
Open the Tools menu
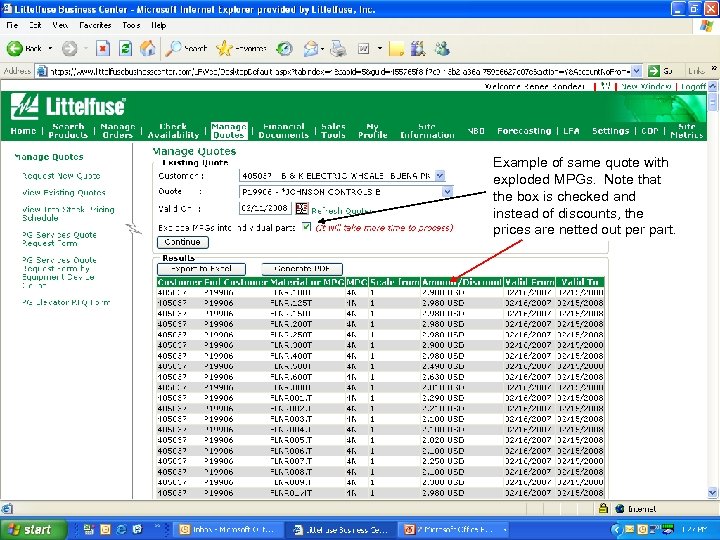pyautogui.click(x=131, y=25)
